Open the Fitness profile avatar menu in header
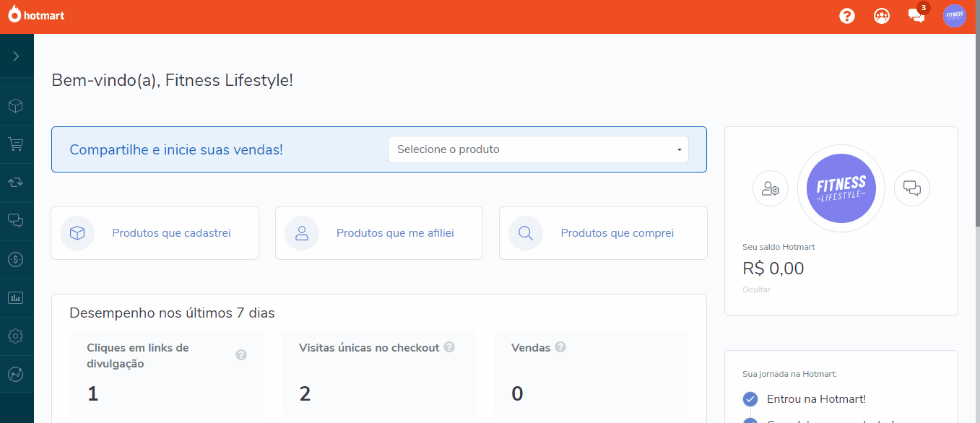Screen dimensions: 980x423 coord(955,15)
